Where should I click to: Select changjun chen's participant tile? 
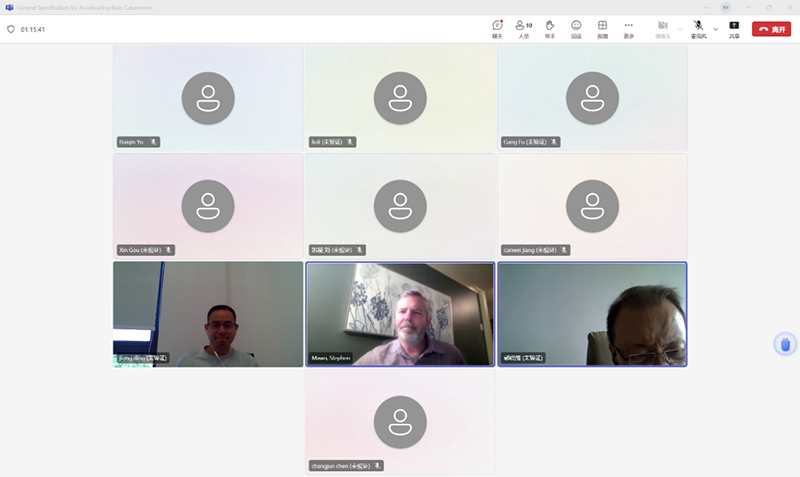point(400,422)
